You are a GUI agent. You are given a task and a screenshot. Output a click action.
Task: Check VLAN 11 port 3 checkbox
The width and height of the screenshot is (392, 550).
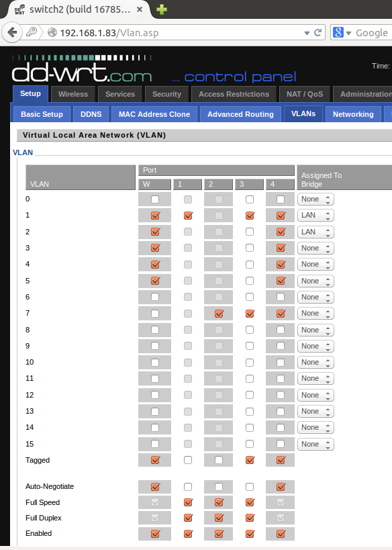click(x=250, y=379)
